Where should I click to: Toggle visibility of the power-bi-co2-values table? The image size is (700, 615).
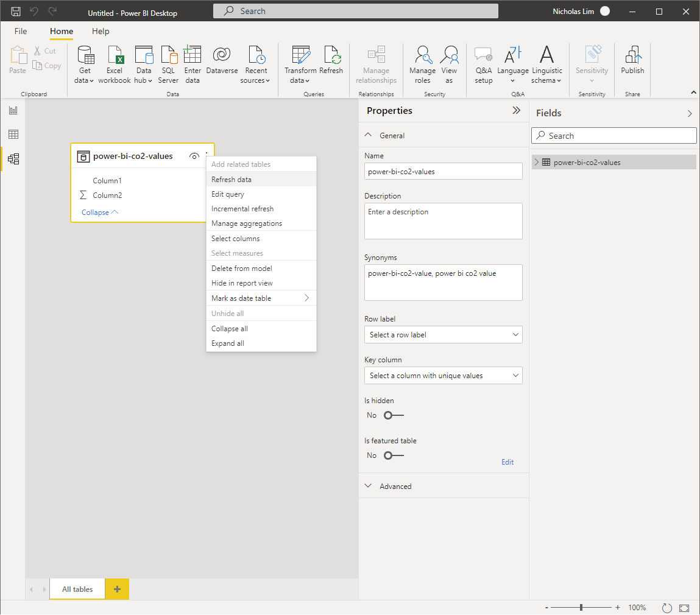point(194,156)
